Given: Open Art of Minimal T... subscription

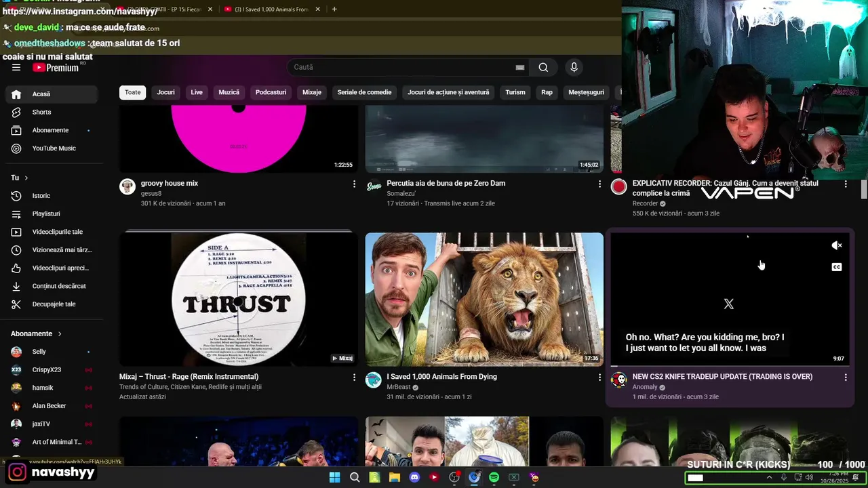Looking at the screenshot, I should click(52, 442).
